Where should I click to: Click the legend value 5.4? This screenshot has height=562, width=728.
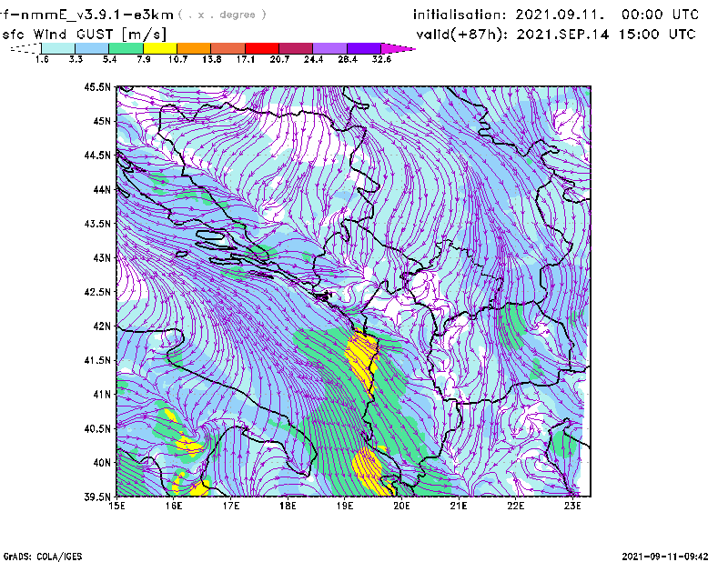[x=109, y=59]
